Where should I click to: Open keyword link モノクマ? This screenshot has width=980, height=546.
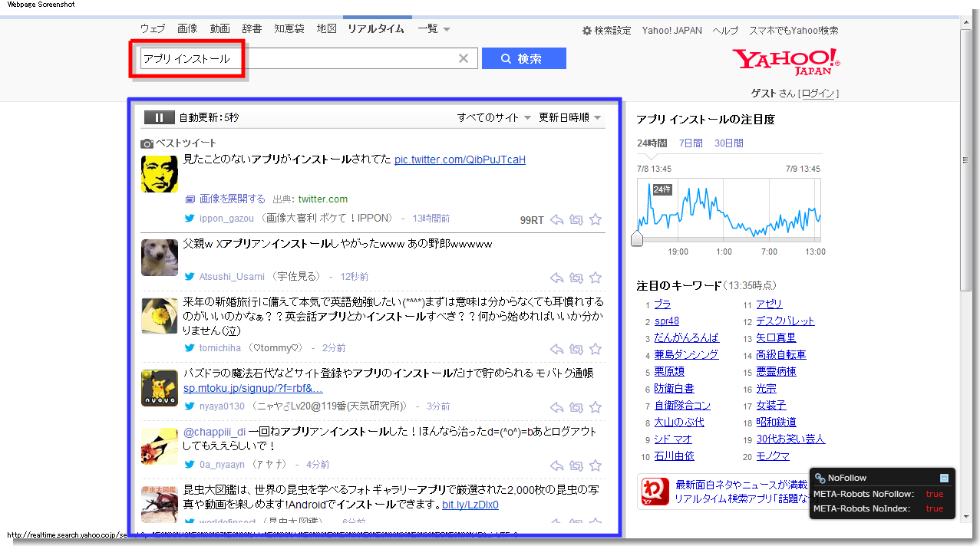[773, 456]
